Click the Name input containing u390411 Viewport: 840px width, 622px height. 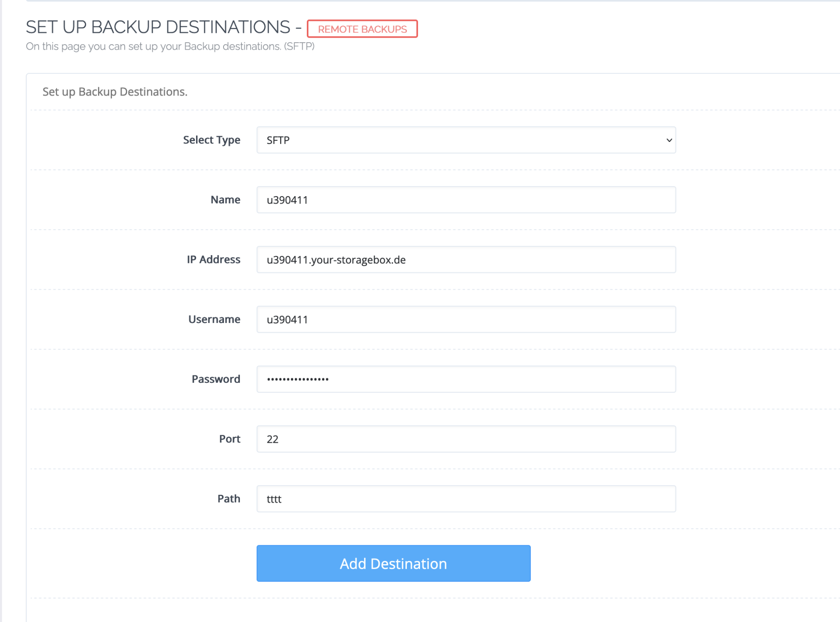[466, 200]
